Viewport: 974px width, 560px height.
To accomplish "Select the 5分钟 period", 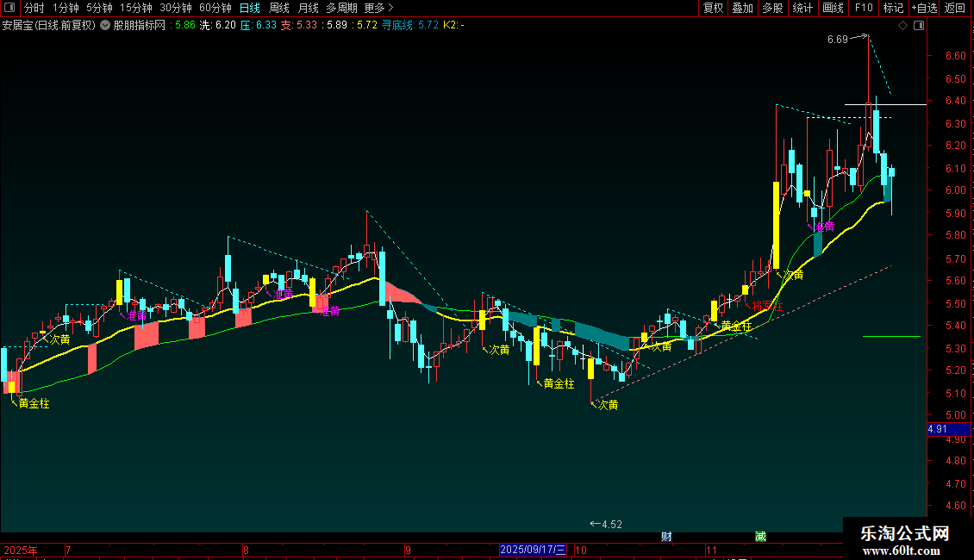I will 99,8.
